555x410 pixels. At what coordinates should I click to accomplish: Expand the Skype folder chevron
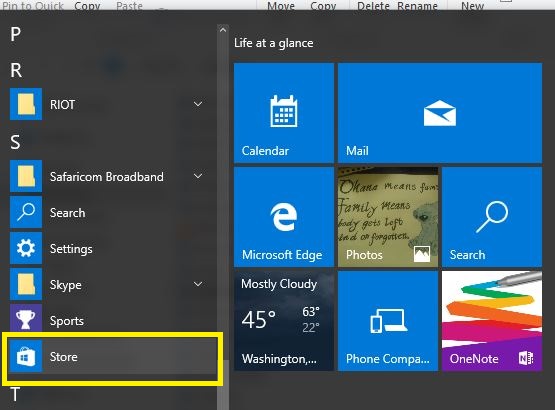click(198, 284)
